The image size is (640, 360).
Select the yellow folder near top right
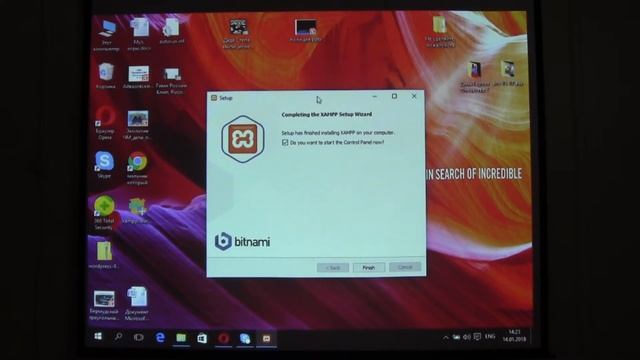[x=439, y=31]
